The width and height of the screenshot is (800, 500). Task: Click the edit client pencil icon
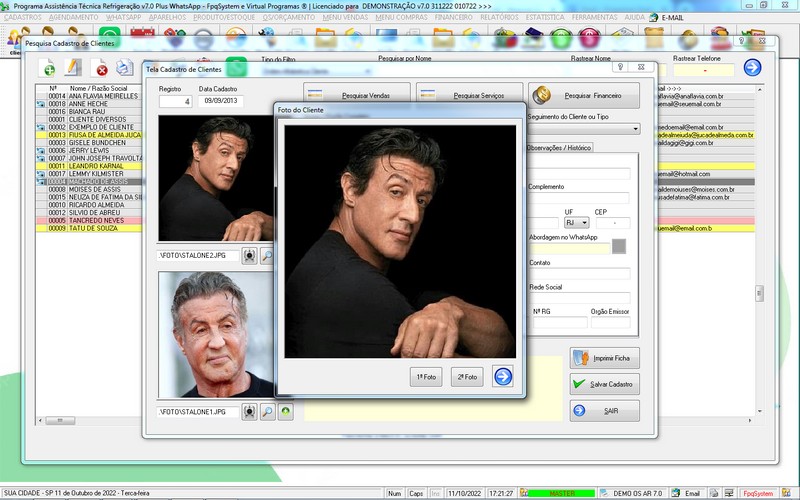pos(73,68)
